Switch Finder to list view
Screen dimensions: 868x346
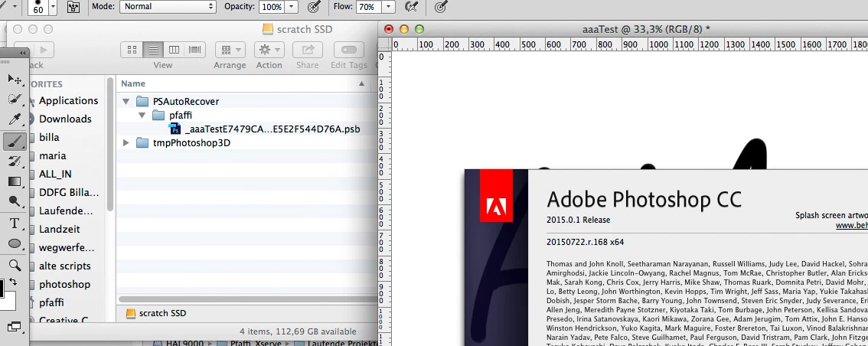(x=153, y=50)
